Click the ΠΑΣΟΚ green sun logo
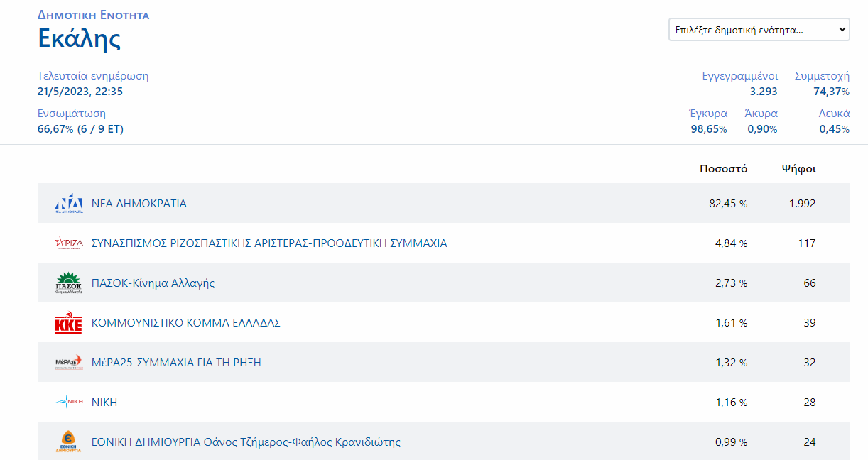Image resolution: width=868 pixels, height=460 pixels. click(x=69, y=283)
